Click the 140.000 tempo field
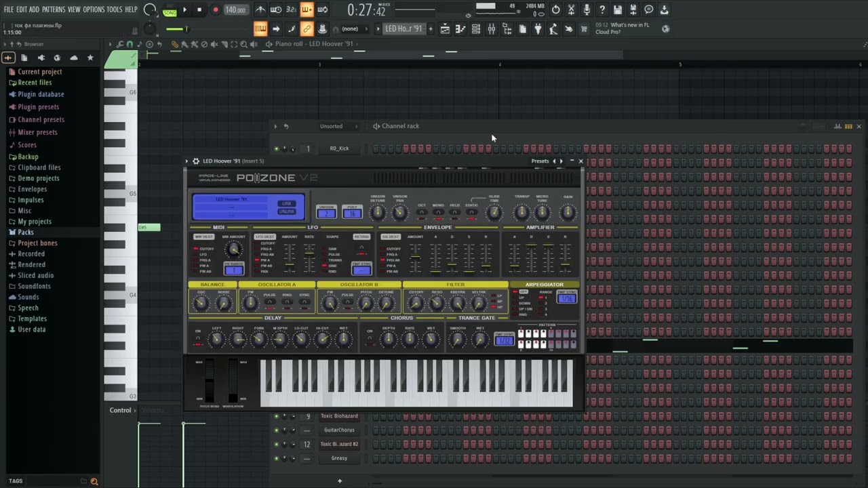This screenshot has height=488, width=868. coord(235,9)
